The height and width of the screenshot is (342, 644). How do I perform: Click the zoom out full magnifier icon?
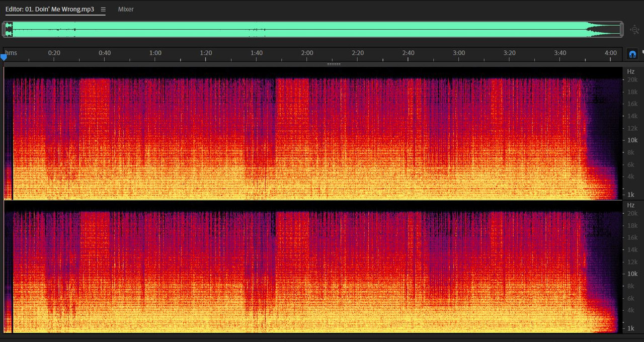(634, 30)
